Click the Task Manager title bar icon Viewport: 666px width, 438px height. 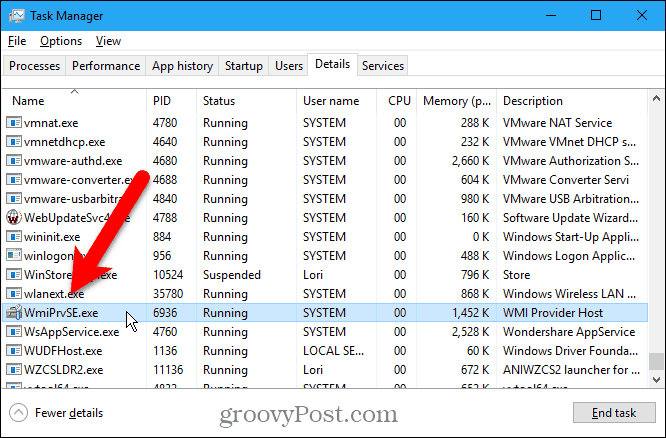[17, 16]
